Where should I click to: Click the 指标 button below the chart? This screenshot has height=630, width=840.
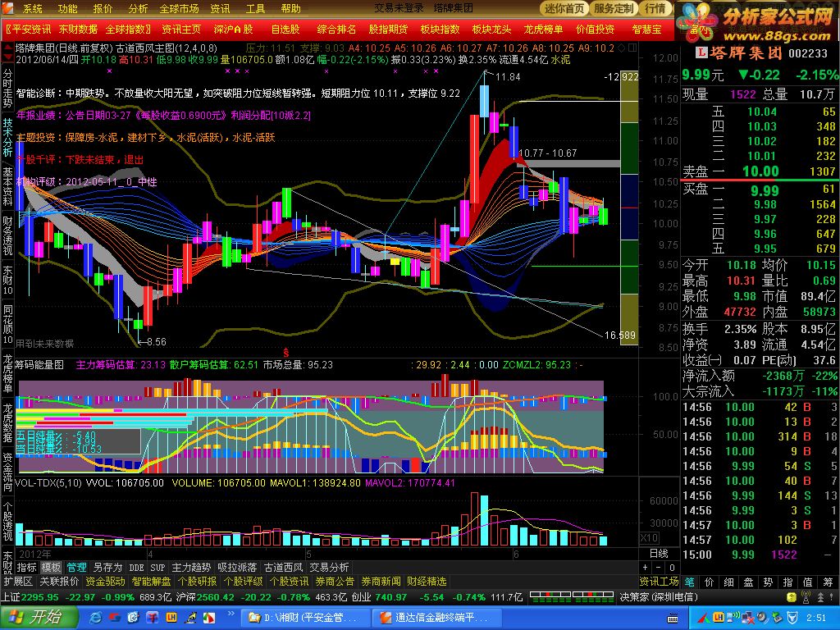[x=26, y=568]
